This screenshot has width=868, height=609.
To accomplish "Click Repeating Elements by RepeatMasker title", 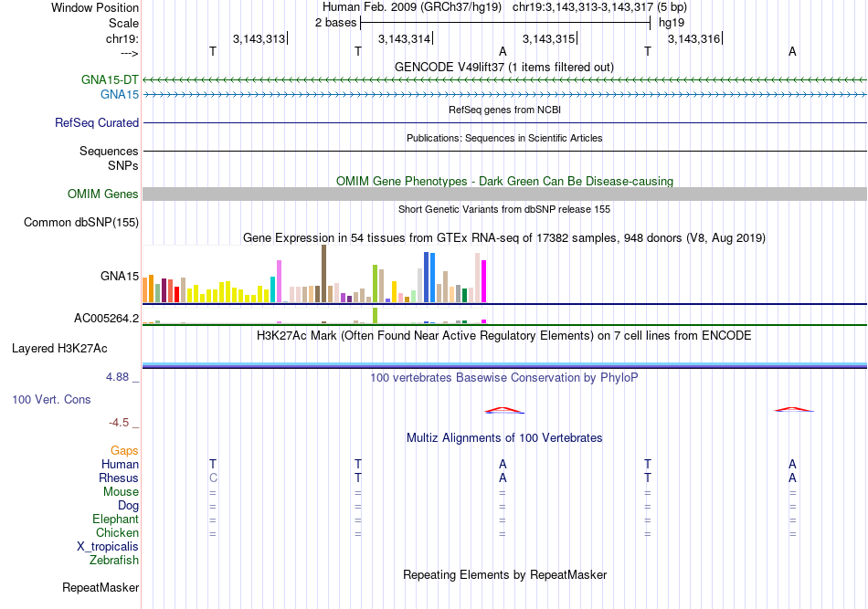I will click(x=505, y=574).
